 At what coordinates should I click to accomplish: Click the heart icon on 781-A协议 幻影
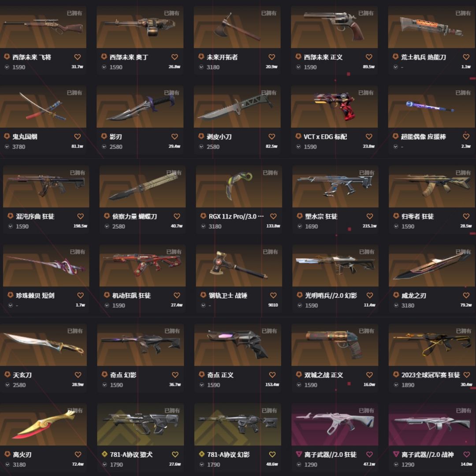tap(272, 454)
